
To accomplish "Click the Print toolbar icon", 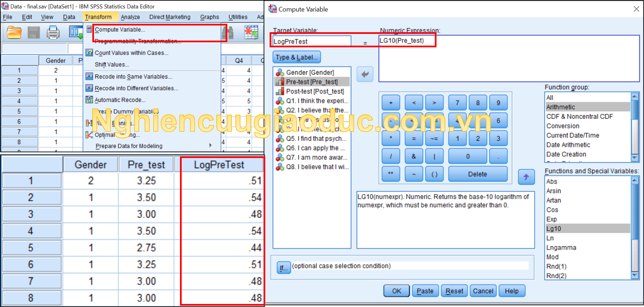I will pyautogui.click(x=53, y=33).
